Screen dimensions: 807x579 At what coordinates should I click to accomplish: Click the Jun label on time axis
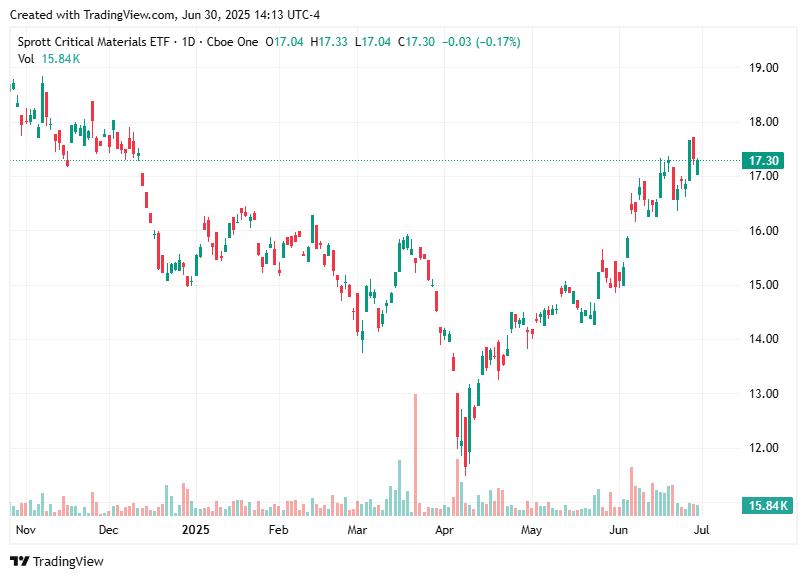[x=619, y=530]
